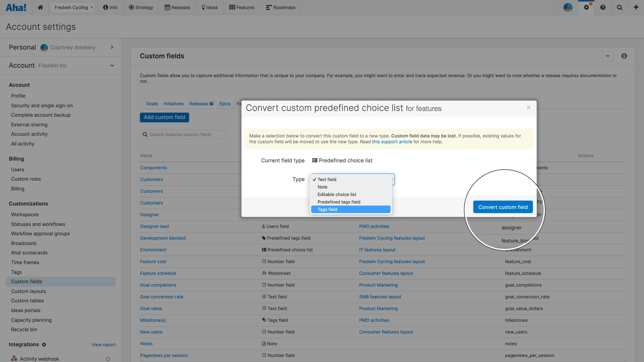This screenshot has height=362, width=644.
Task: Open the Fredwin Cycling workspace dropdown
Action: click(x=73, y=7)
